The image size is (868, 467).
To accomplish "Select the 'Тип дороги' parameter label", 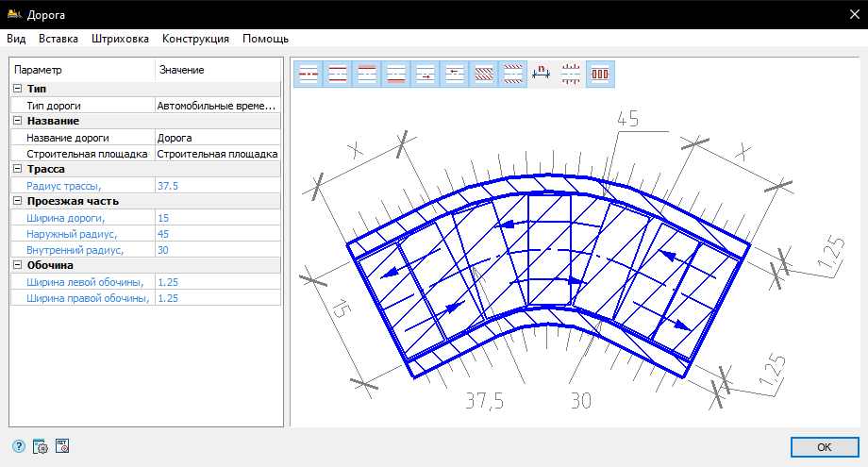I will [x=54, y=106].
